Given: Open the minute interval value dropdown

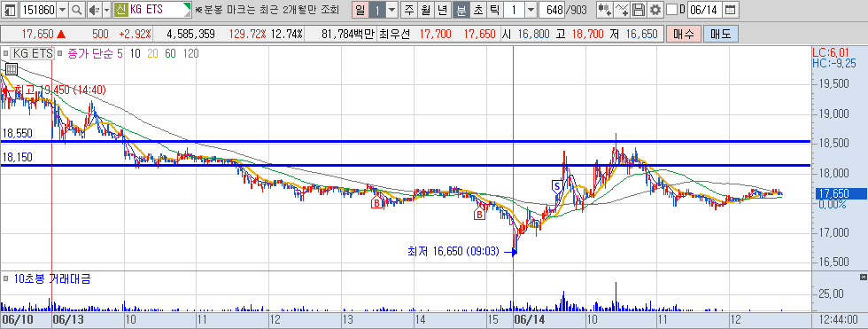Looking at the screenshot, I should [x=531, y=10].
